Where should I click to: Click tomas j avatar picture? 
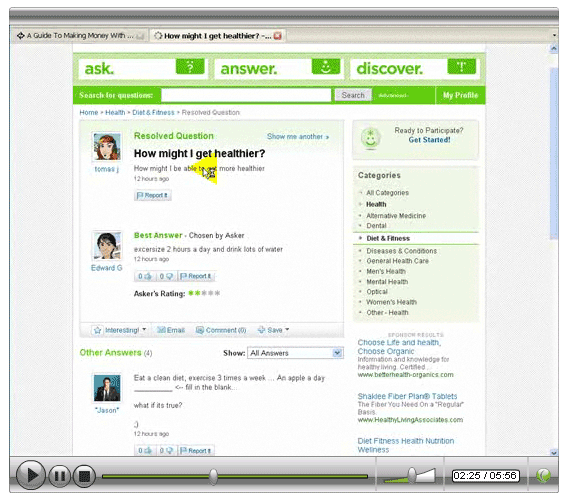(x=107, y=147)
